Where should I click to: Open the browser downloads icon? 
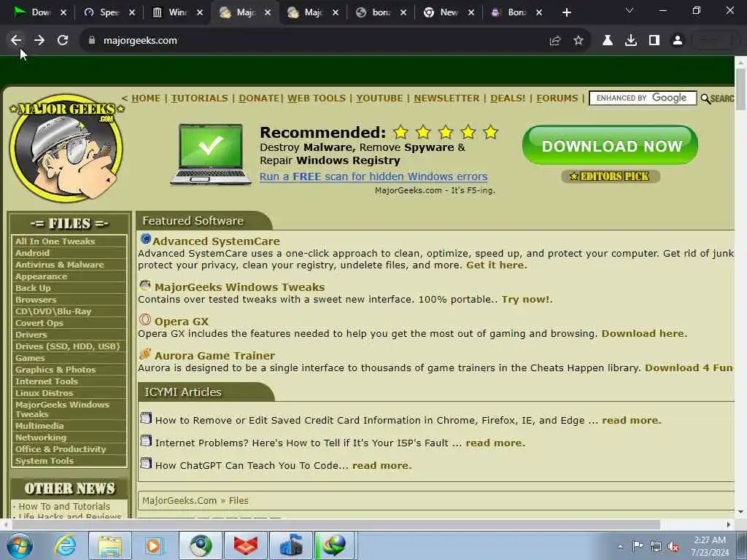(x=631, y=41)
